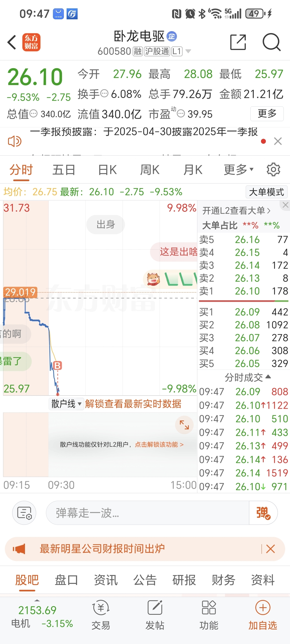Tap the trade row 26.14 1519

244,473
